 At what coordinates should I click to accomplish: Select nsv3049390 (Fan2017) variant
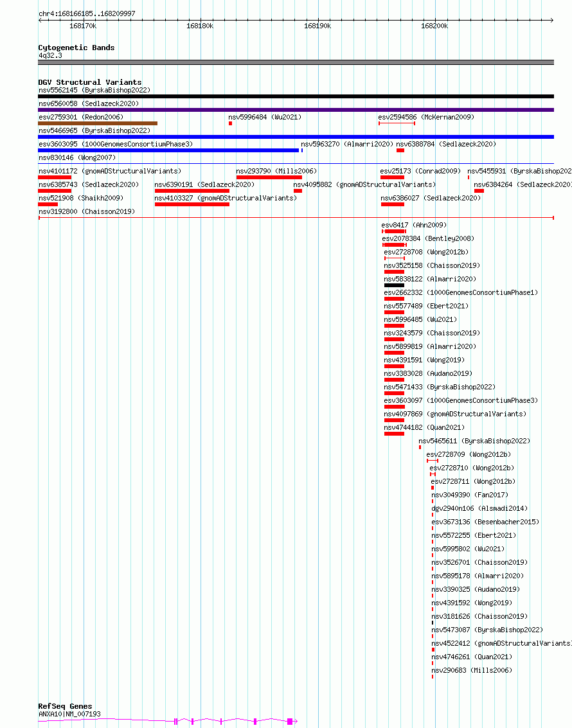click(470, 494)
